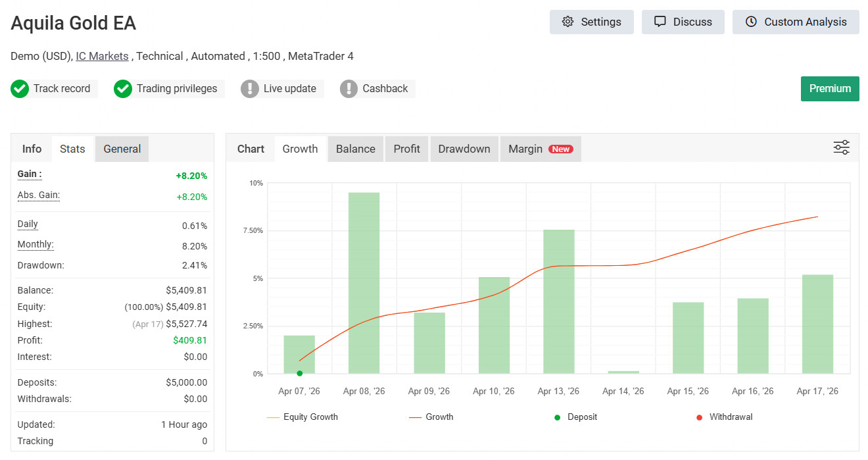Click the Abs. Gain label
Image resolution: width=868 pixels, height=460 pixels.
39,195
